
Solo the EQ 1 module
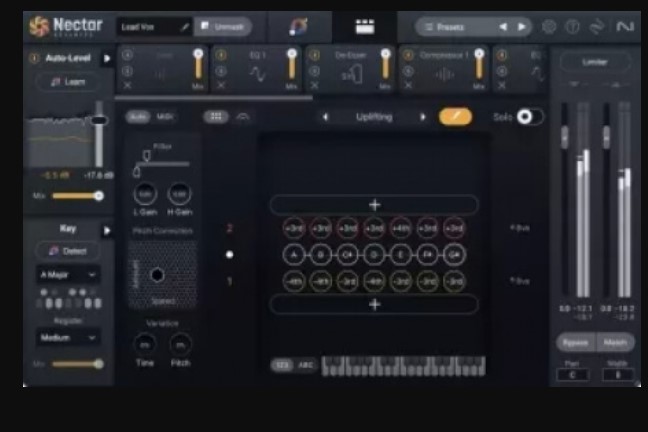[x=221, y=71]
